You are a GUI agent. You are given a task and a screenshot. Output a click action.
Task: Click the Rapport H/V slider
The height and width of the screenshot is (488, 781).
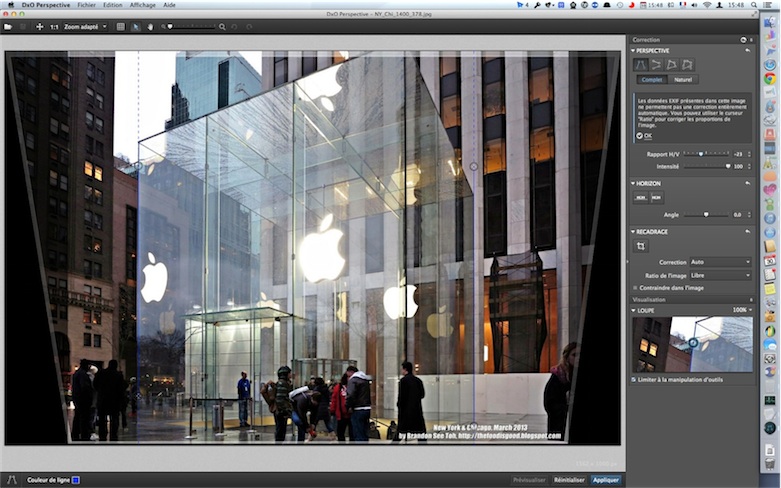click(x=706, y=154)
